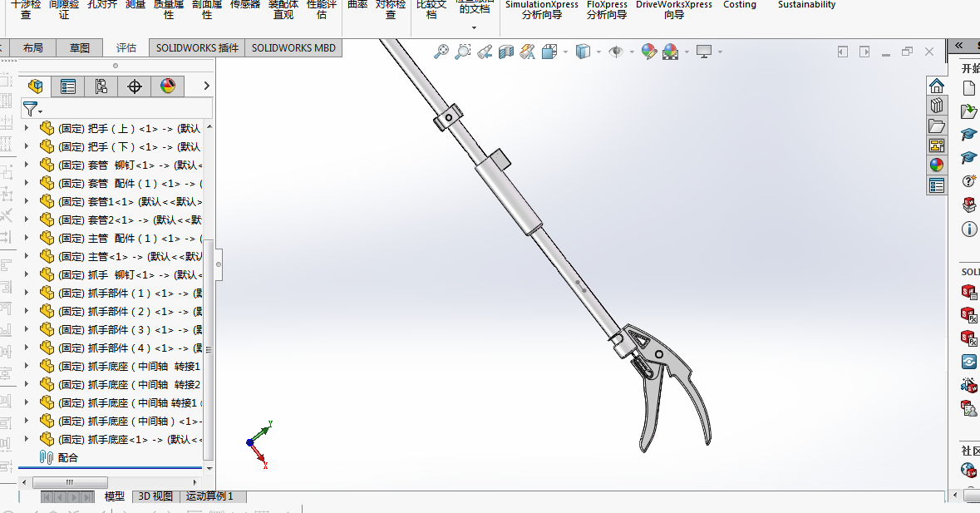Click Apply Scene icon
Image resolution: width=980 pixels, height=513 pixels.
coord(671,52)
